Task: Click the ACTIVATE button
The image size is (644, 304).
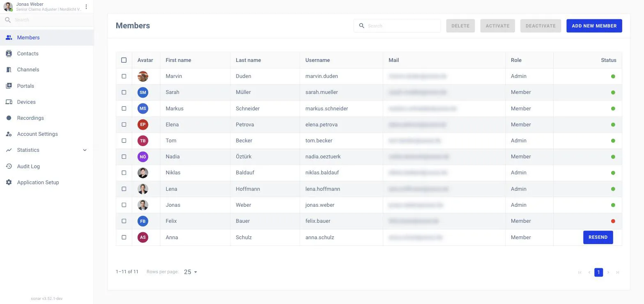Action: [x=497, y=26]
